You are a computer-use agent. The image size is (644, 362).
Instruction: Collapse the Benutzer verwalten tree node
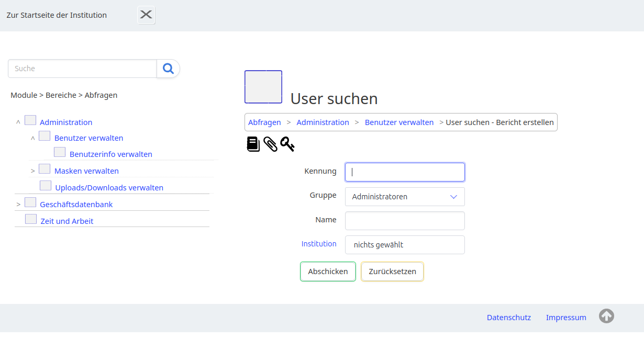(x=33, y=138)
